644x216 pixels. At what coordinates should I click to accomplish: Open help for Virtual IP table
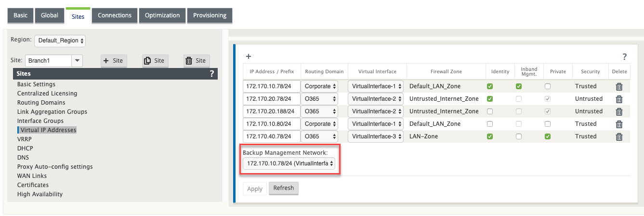coord(625,57)
